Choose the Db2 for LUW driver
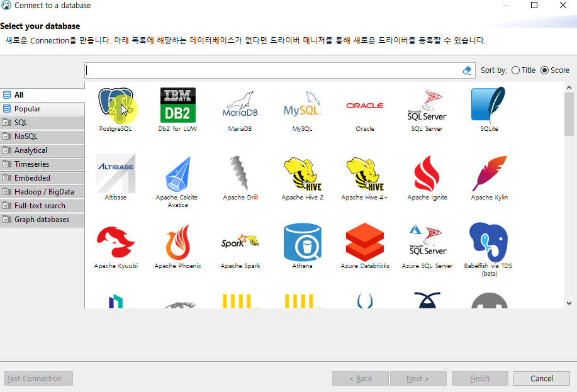 [177, 105]
